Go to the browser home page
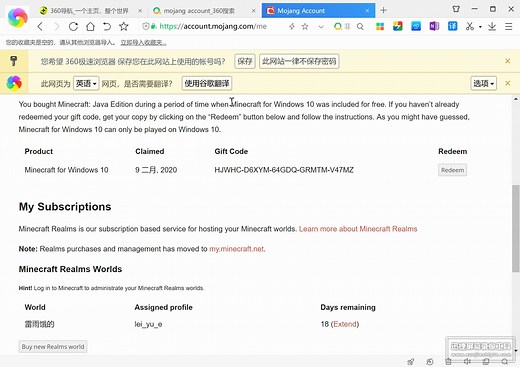Viewport: 520px width, 367px height. tap(90, 26)
